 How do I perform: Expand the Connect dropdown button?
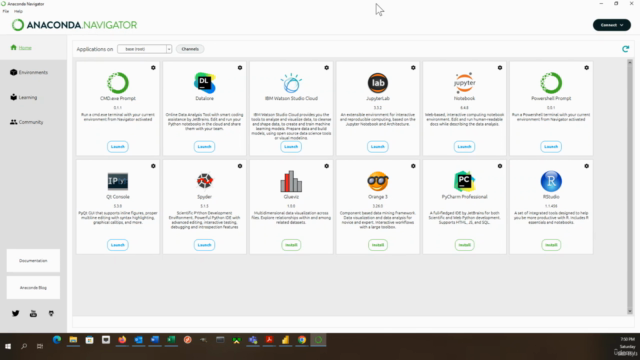611,25
